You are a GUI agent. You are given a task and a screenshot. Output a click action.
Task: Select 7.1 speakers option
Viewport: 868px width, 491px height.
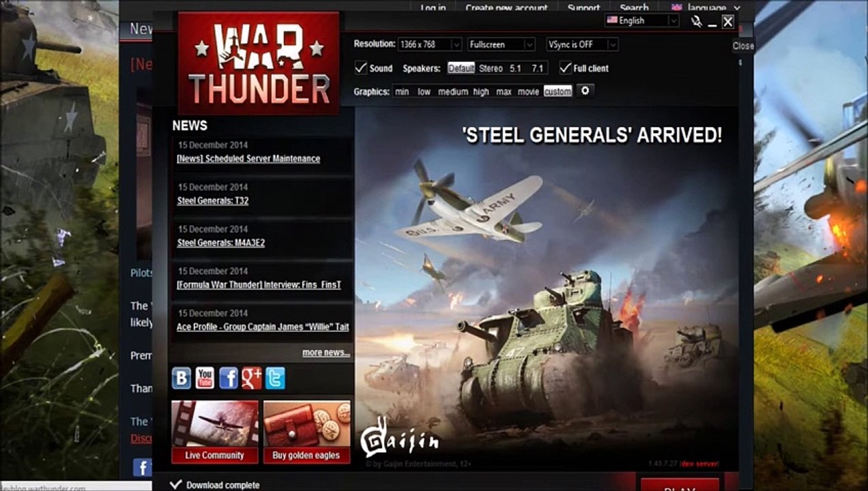point(538,68)
